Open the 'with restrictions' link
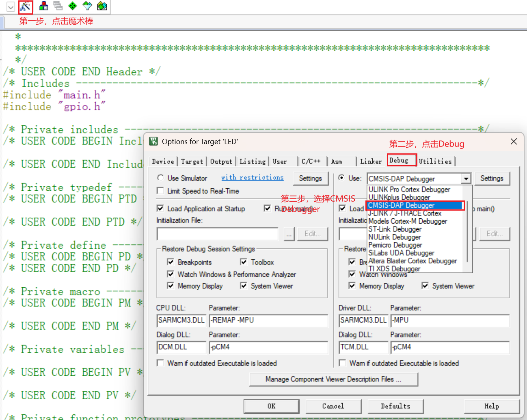527x420 pixels. (x=253, y=177)
